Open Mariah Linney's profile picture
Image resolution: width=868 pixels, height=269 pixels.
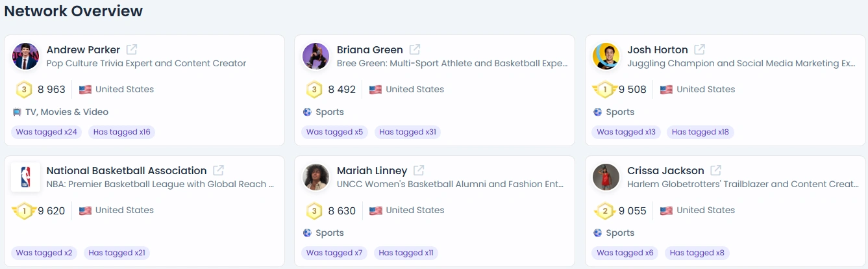click(x=316, y=177)
